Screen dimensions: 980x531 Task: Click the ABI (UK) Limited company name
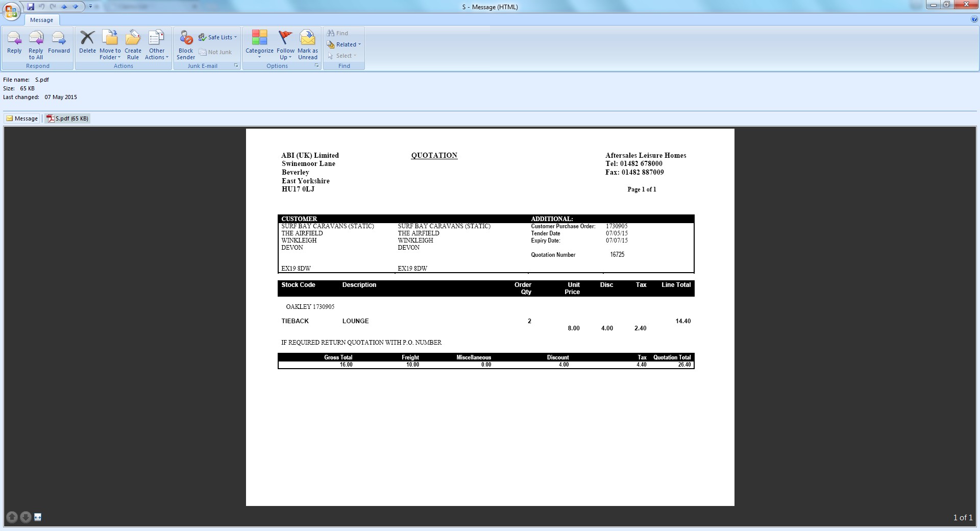tap(310, 155)
